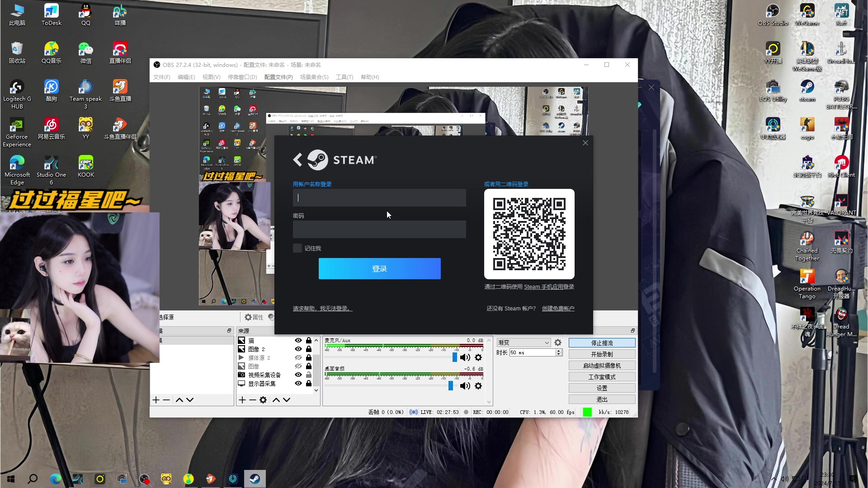Open OBS 帮助(H) menu
Viewport: 868px width, 488px height.
click(370, 77)
